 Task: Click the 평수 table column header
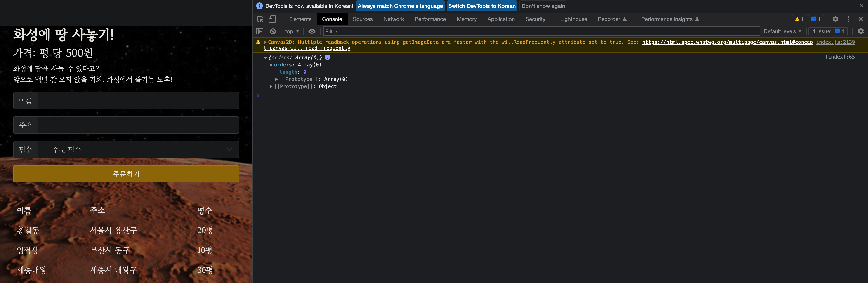pyautogui.click(x=205, y=210)
